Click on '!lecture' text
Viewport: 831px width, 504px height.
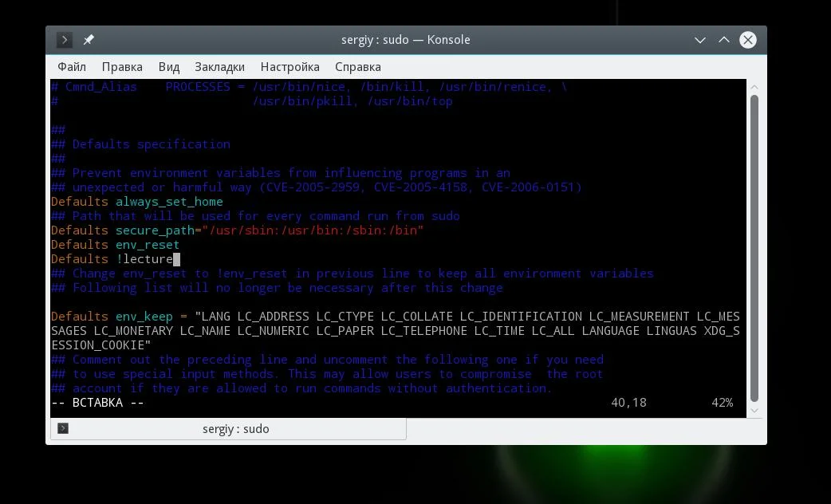pos(144,259)
